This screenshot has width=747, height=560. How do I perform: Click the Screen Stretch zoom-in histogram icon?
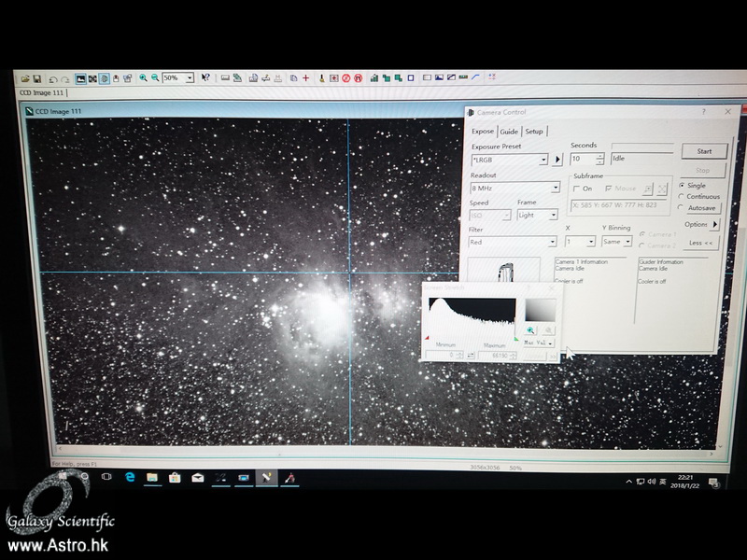(x=530, y=329)
